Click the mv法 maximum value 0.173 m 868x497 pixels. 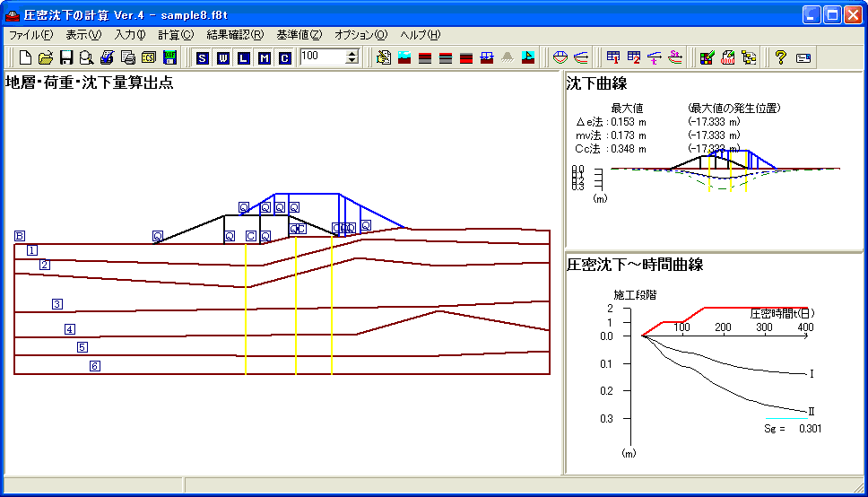[x=629, y=135]
